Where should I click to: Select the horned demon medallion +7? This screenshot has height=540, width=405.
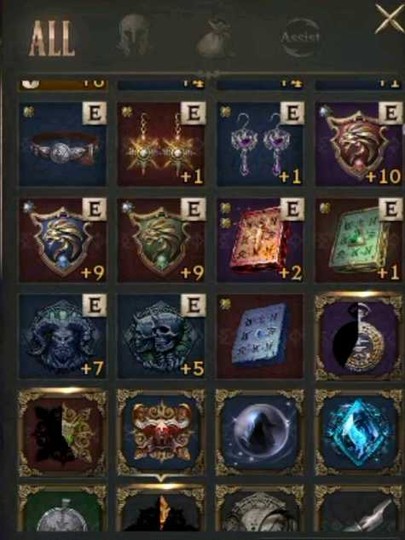[x=62, y=336]
